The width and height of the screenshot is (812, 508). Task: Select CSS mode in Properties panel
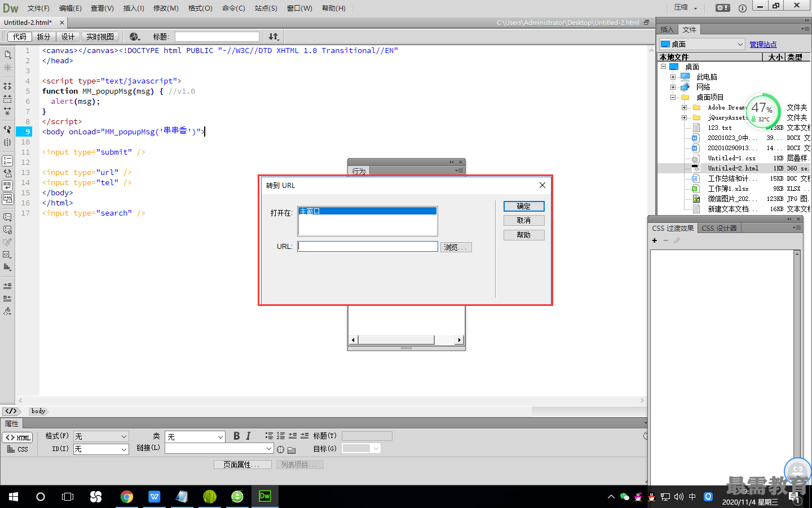(x=17, y=449)
